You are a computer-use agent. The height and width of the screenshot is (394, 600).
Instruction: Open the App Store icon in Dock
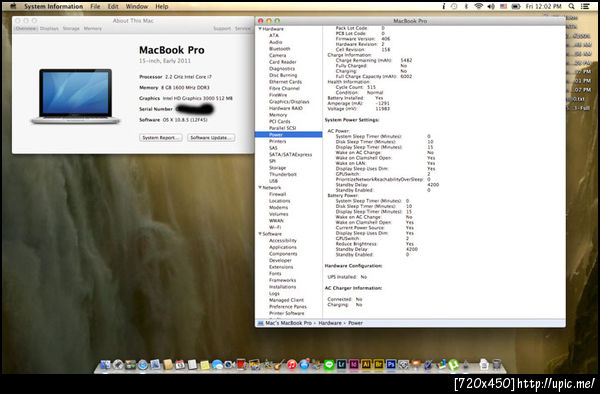[304, 365]
